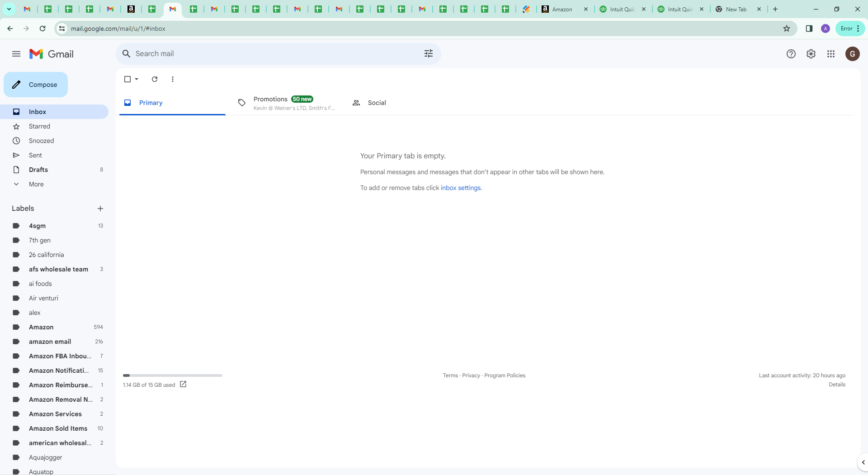This screenshot has width=868, height=475.
Task: Open a new browser tab
Action: [x=775, y=9]
